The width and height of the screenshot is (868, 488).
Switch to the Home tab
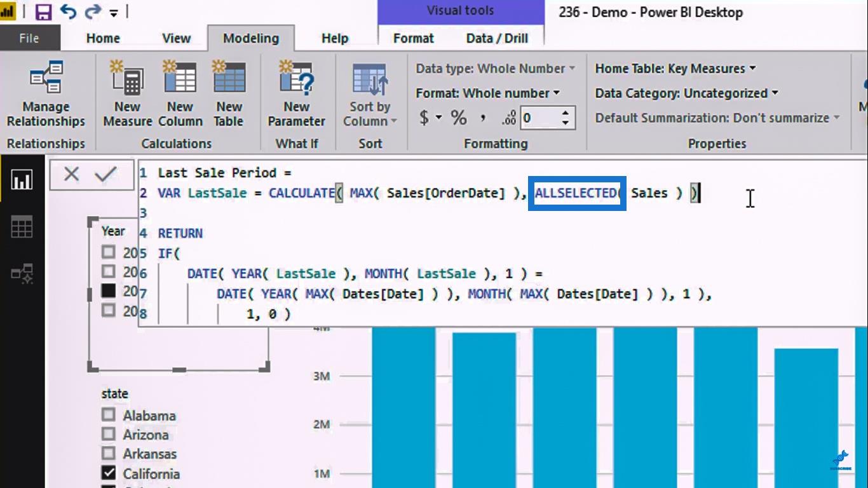tap(103, 38)
